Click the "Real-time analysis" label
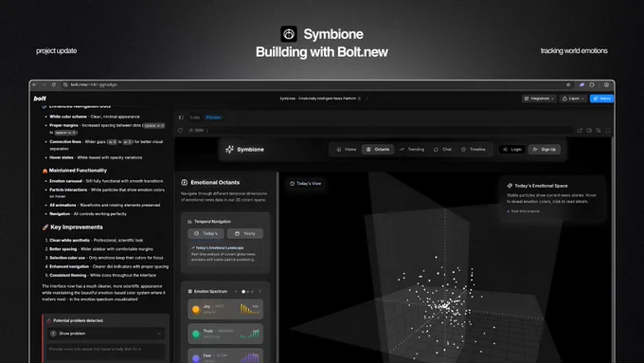Image resolution: width=644 pixels, height=363 pixels. tap(526, 211)
